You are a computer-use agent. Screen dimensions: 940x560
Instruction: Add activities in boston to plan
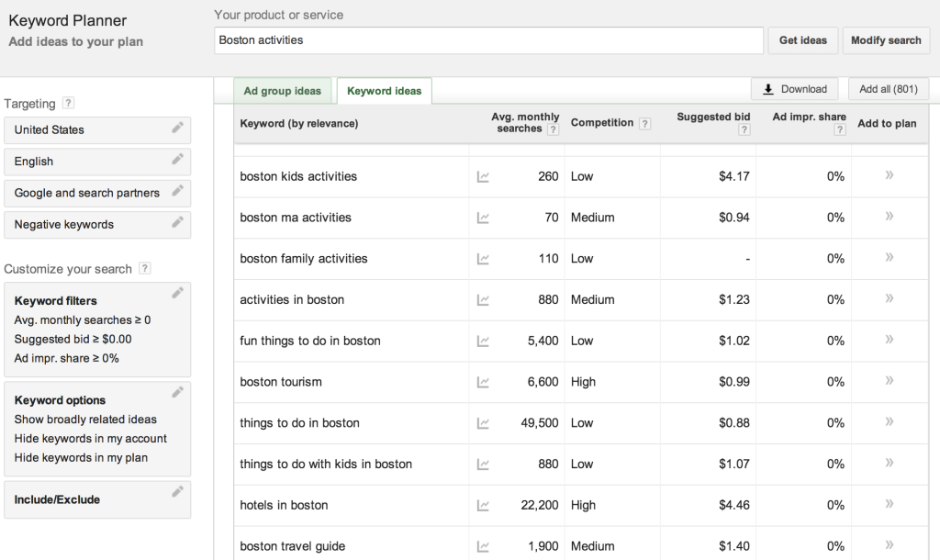[x=889, y=298]
